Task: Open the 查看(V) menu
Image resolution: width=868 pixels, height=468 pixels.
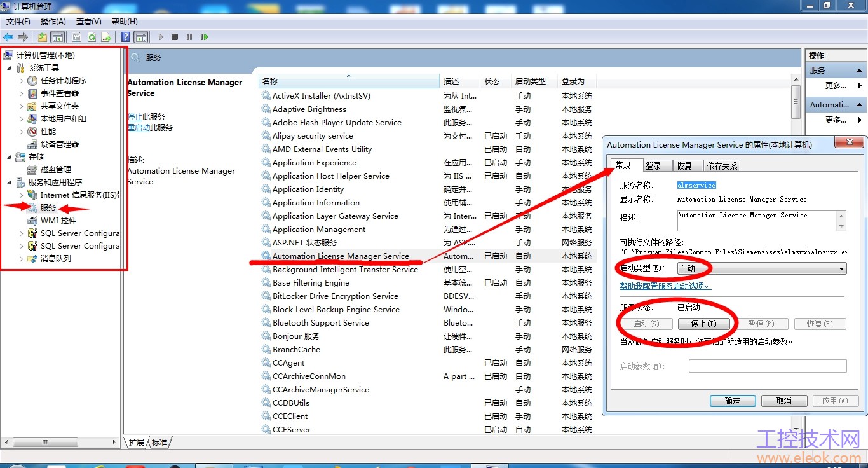Action: [88, 22]
